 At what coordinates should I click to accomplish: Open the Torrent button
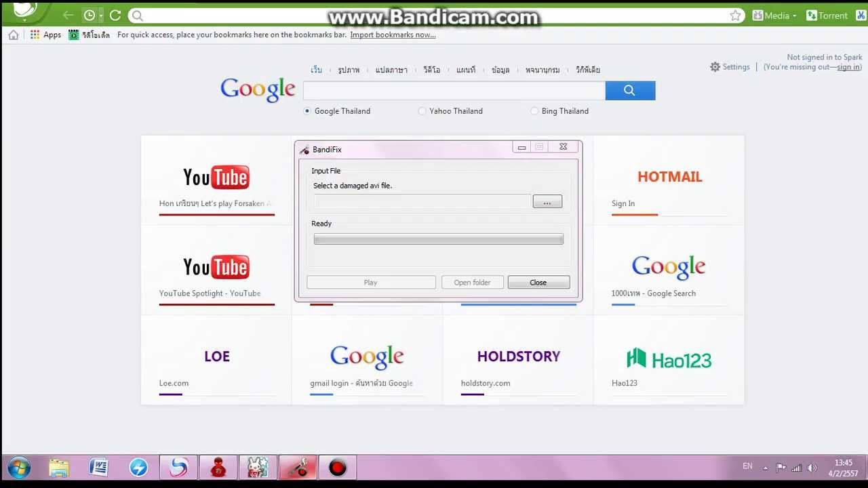[x=827, y=16]
